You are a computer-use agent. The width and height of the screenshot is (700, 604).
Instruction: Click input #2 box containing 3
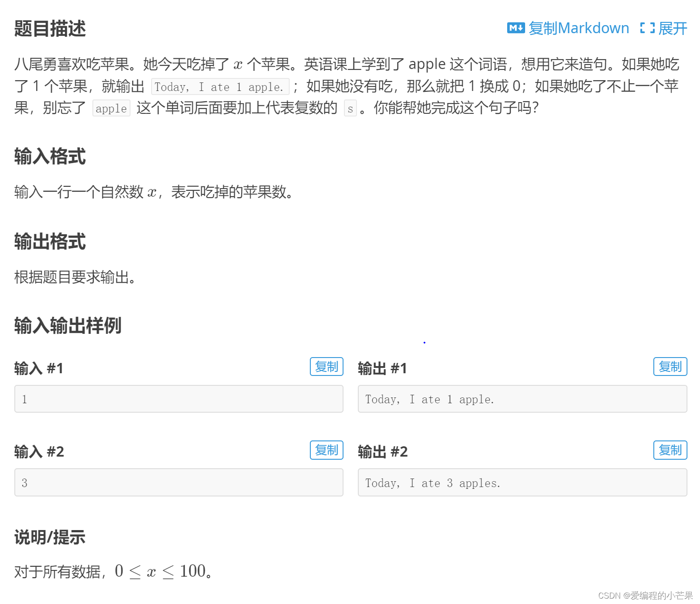click(179, 483)
